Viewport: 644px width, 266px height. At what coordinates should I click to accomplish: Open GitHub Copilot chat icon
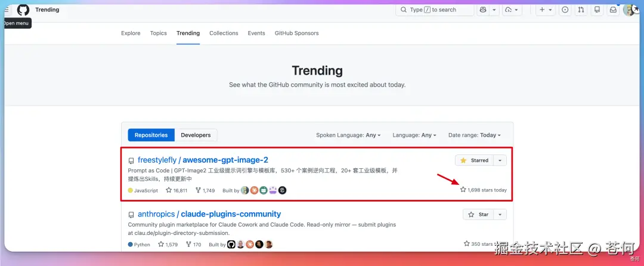click(x=483, y=10)
